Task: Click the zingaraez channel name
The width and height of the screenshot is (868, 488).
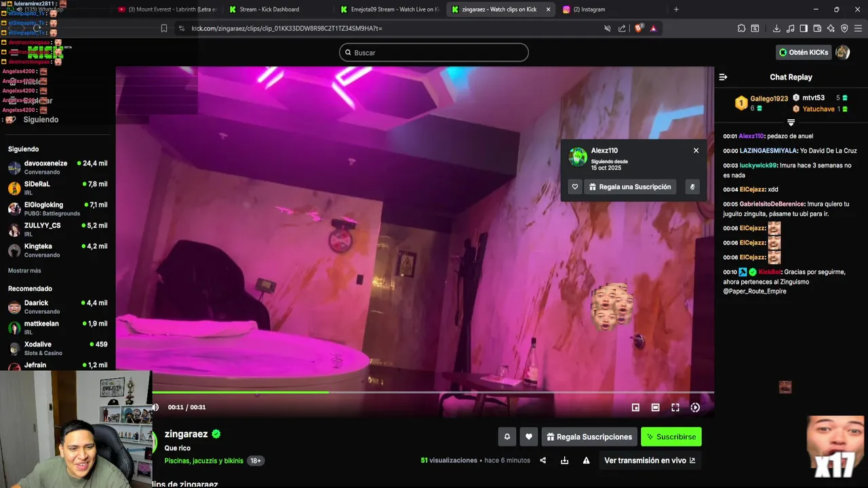Action: [186, 434]
